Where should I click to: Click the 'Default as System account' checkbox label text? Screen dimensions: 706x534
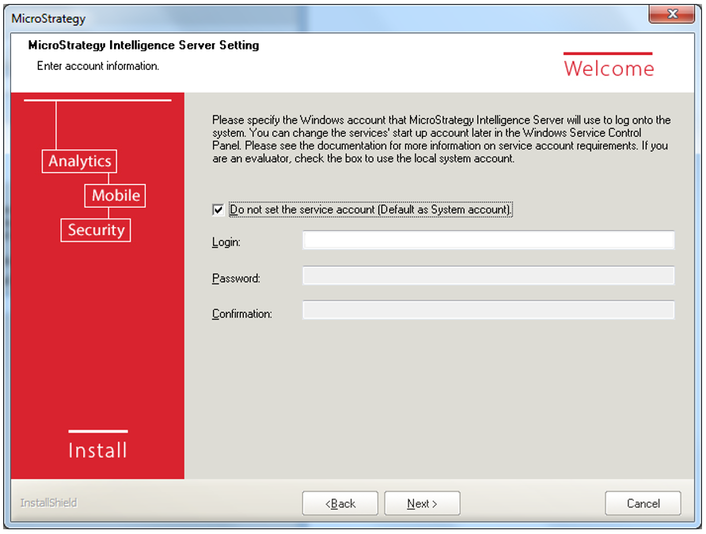point(370,210)
